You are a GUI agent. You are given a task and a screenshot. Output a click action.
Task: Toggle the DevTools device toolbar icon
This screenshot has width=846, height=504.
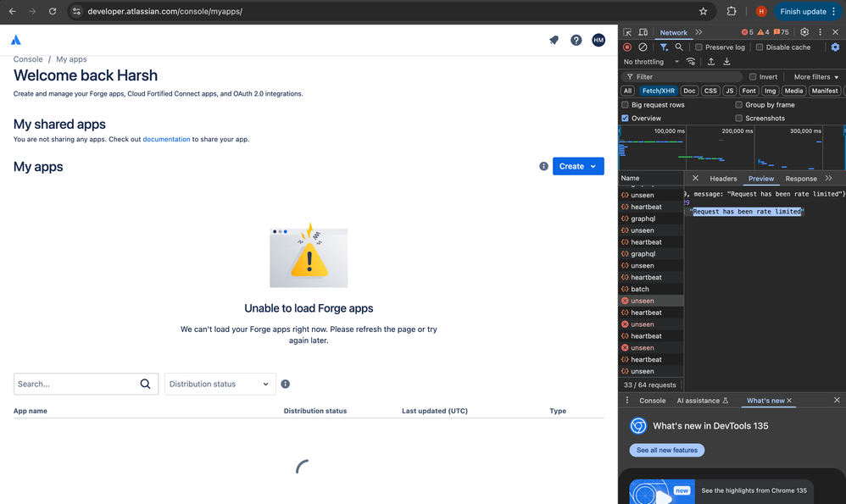pos(643,32)
